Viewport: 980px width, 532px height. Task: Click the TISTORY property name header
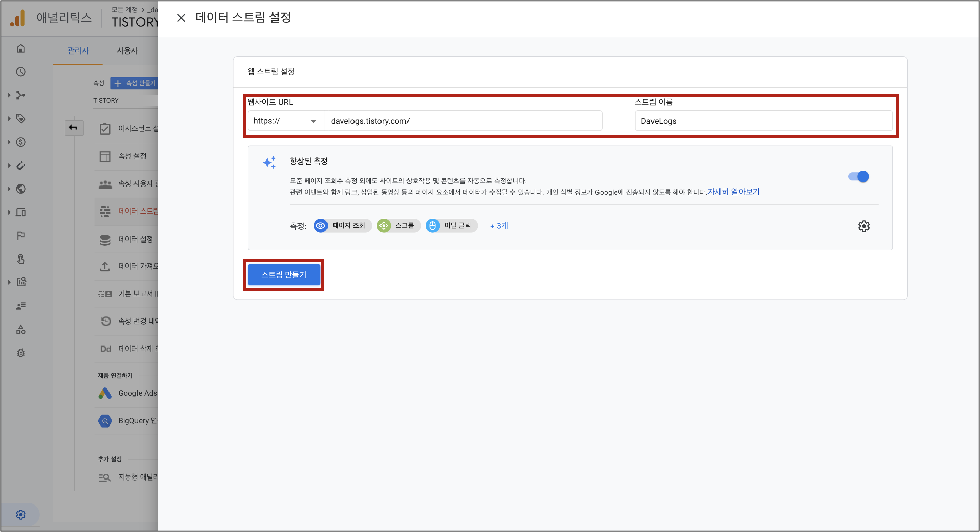click(x=135, y=22)
